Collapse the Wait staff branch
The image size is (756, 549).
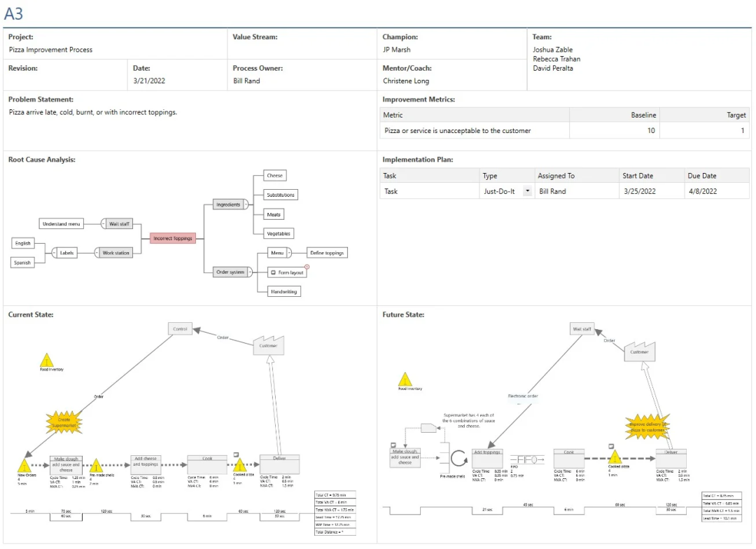tap(104, 224)
